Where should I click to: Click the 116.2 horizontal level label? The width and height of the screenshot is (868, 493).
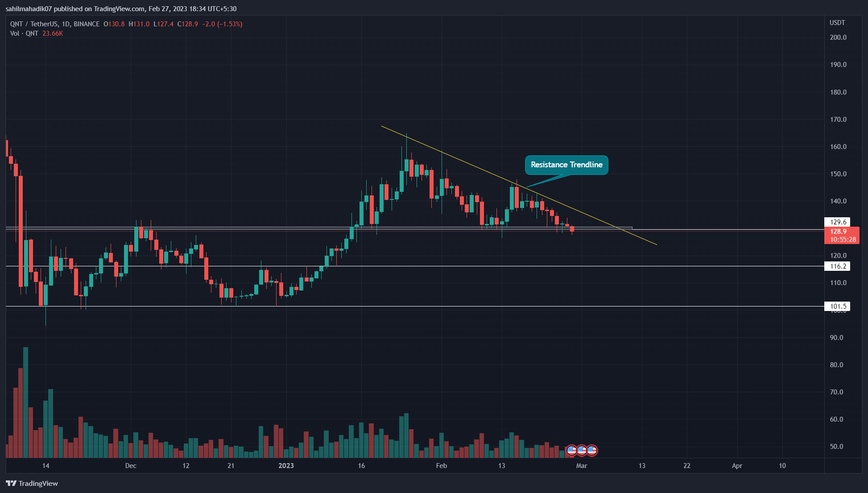click(x=838, y=266)
